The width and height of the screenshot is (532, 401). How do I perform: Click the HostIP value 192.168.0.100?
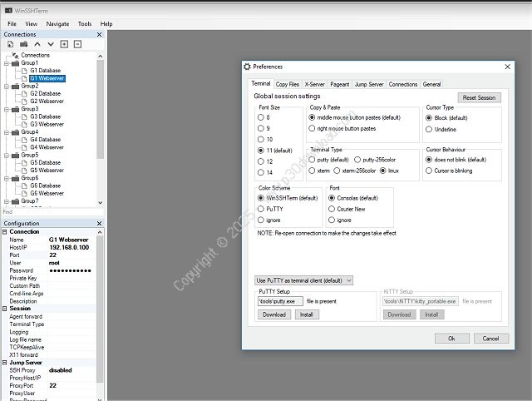point(69,248)
